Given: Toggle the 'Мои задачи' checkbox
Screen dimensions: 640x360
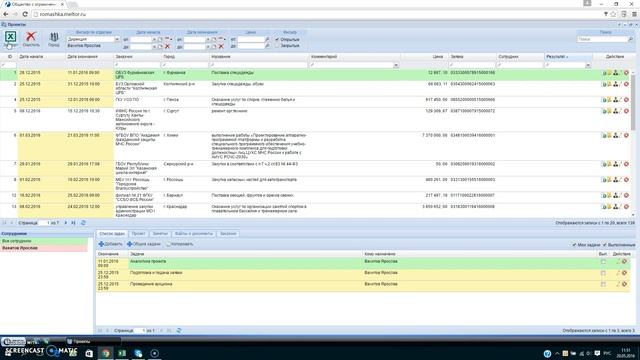Looking at the screenshot, I should 574,245.
